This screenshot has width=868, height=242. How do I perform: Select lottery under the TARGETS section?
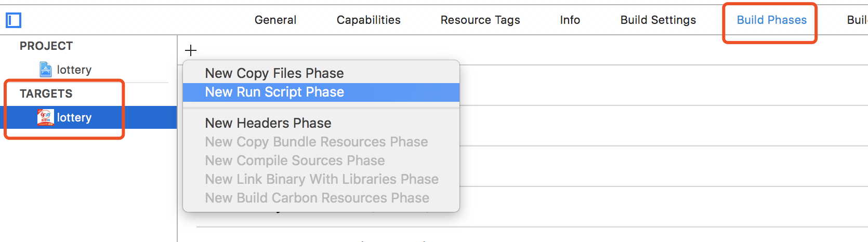(74, 117)
